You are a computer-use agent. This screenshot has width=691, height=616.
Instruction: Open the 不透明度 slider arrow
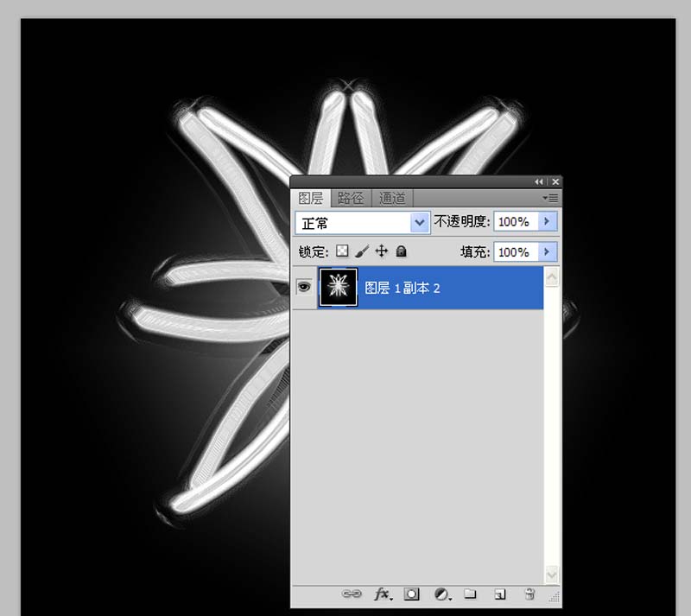click(548, 221)
